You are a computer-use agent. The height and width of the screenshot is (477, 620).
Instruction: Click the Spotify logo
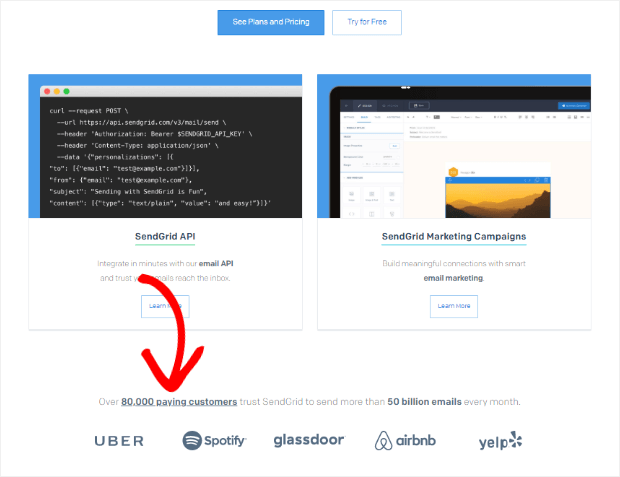click(x=214, y=440)
